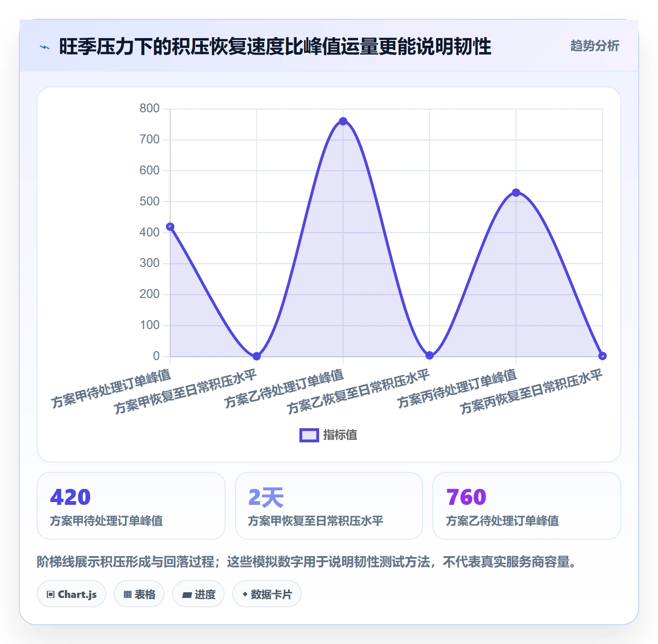Click the x-axis label 方案丙待处理订单峰值
The height and width of the screenshot is (644, 658).
457,389
